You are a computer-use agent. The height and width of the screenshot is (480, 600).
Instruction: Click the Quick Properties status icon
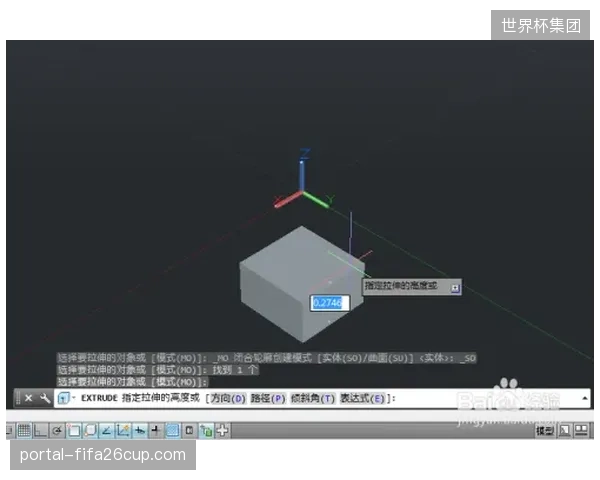coord(189,431)
